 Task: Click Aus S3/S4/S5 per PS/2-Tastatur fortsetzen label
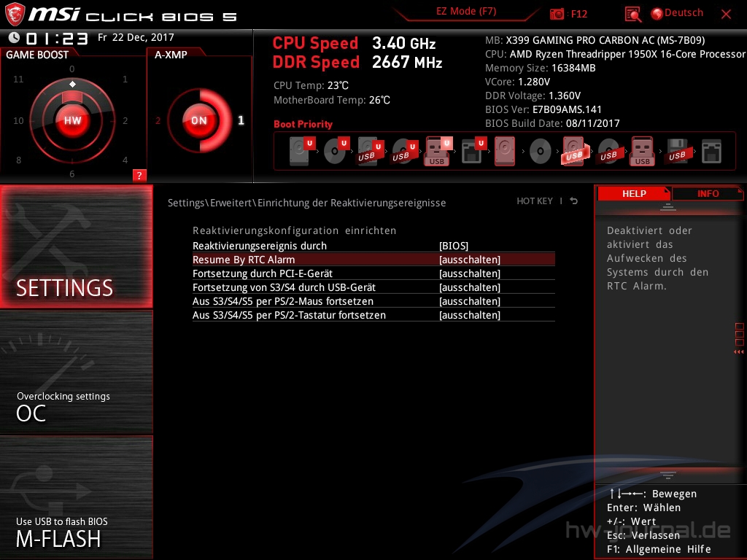pyautogui.click(x=289, y=315)
